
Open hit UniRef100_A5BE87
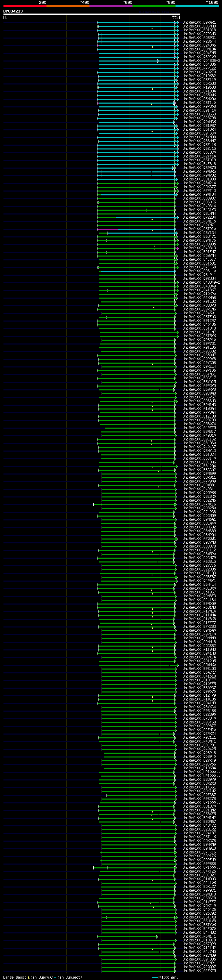click(x=199, y=577)
